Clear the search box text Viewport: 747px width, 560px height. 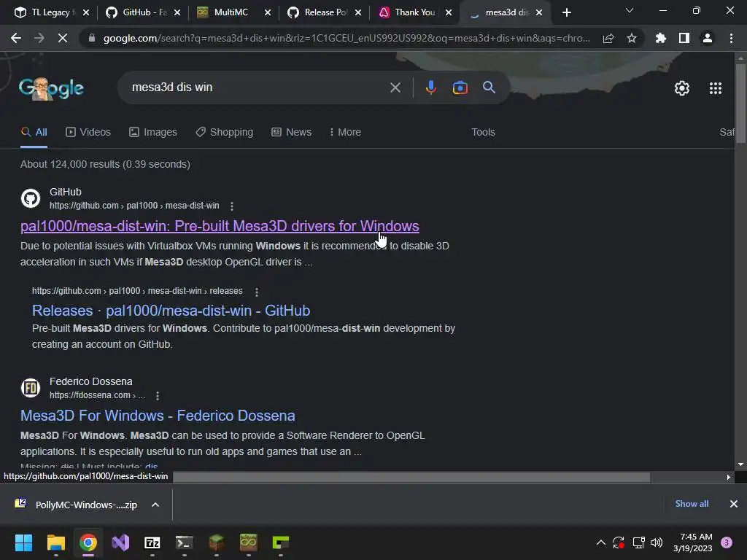(x=395, y=87)
